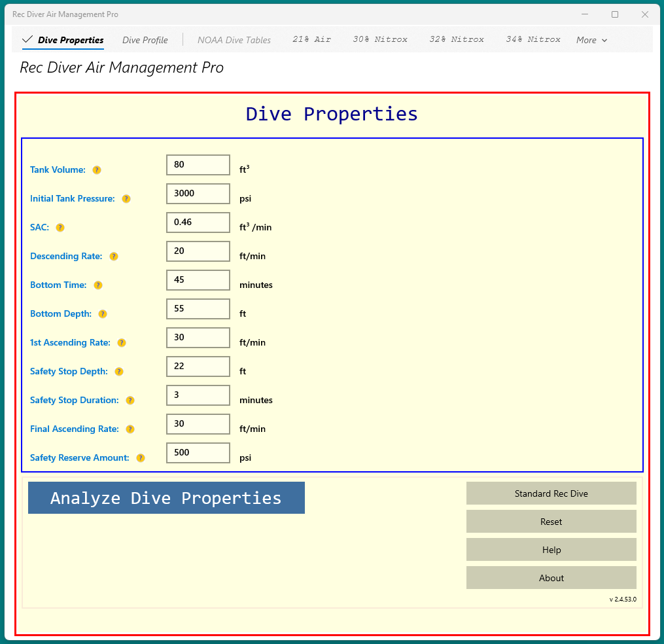Close the Rec Diver window
The width and height of the screenshot is (664, 644).
(x=645, y=14)
